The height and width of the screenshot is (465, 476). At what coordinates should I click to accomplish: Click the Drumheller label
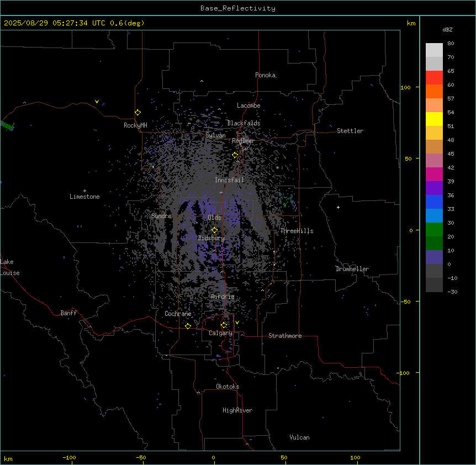352,269
